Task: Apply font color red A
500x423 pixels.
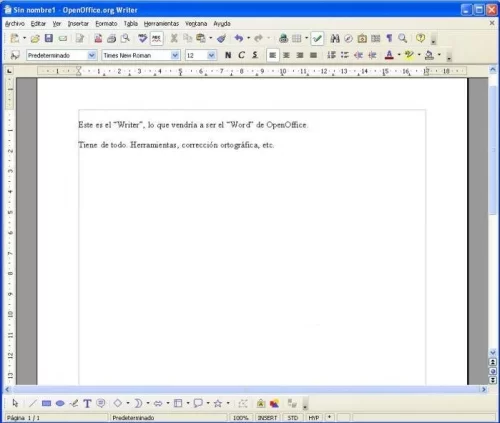Action: pyautogui.click(x=389, y=55)
